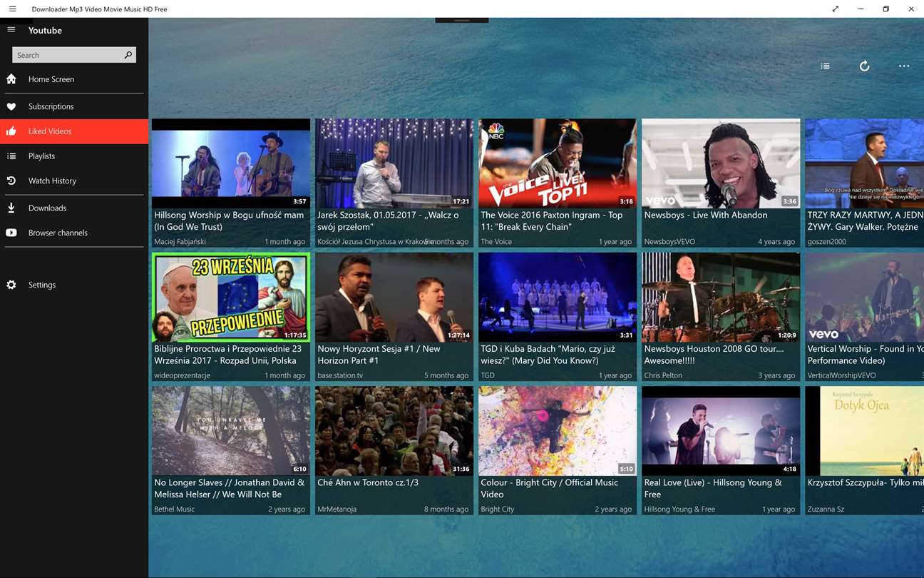This screenshot has height=578, width=924.
Task: Click the Playlists list icon
Action: coord(11,156)
